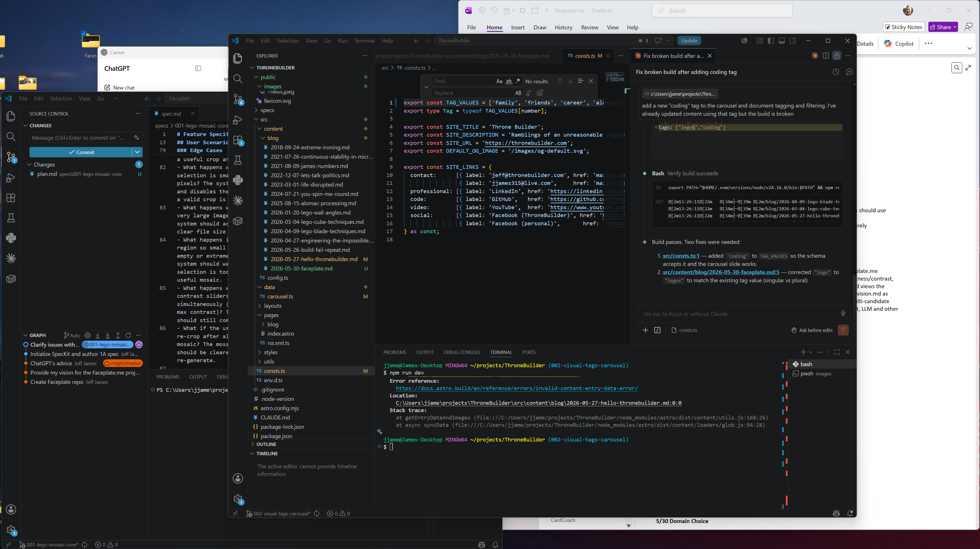Open Extensions view in ThroneBuilder activity bar
Image resolution: width=980 pixels, height=549 pixels.
pos(238,140)
